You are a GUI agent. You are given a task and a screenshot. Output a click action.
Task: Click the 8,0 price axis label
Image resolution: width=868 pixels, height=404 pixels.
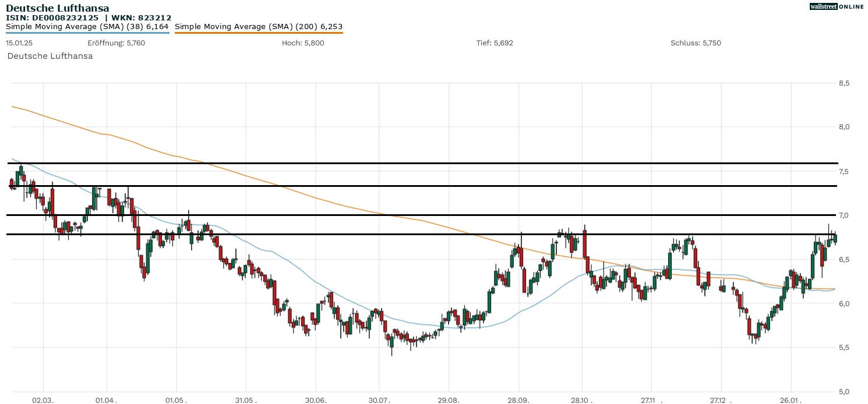pyautogui.click(x=844, y=127)
